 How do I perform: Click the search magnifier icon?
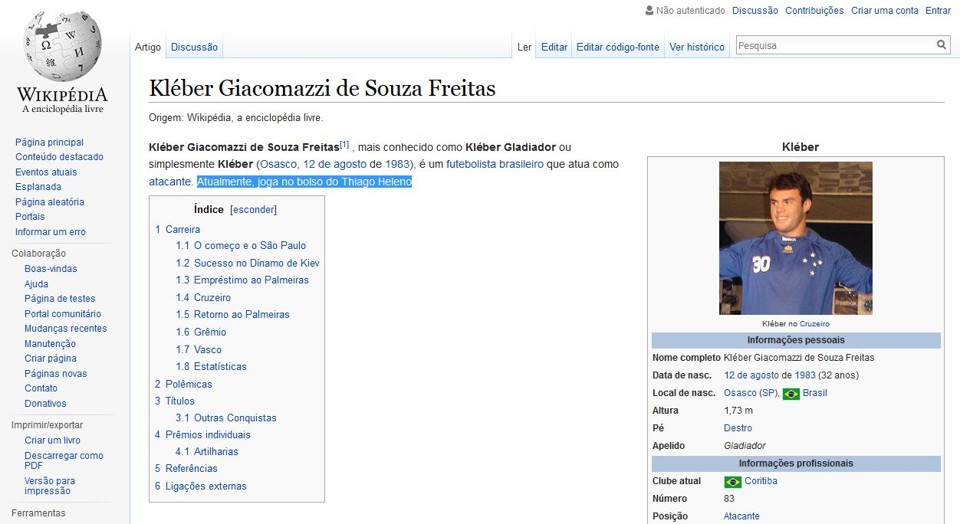(x=941, y=45)
